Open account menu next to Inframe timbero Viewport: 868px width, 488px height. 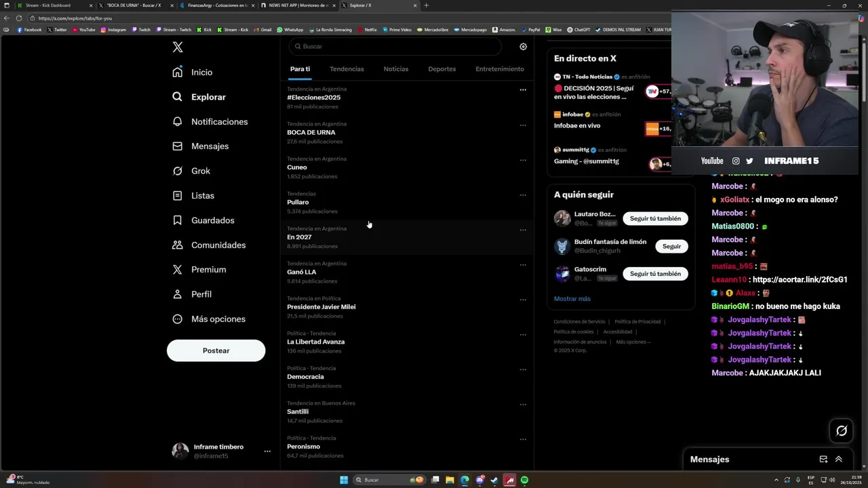[x=267, y=451]
